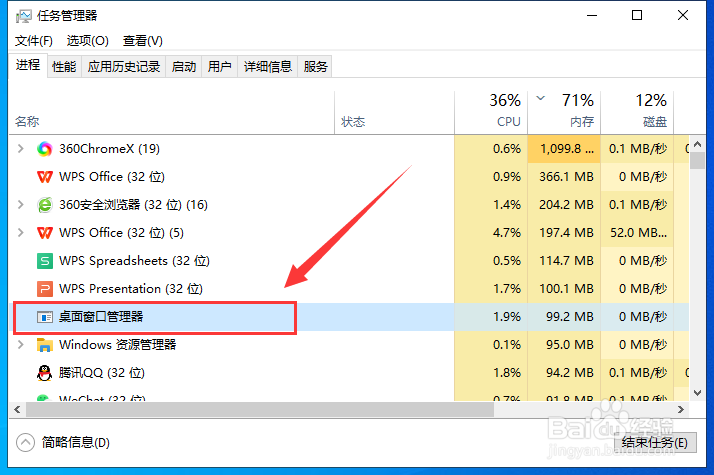Select the WPS Spreadsheets (32 位) process name
This screenshot has height=475, width=714.
[134, 261]
